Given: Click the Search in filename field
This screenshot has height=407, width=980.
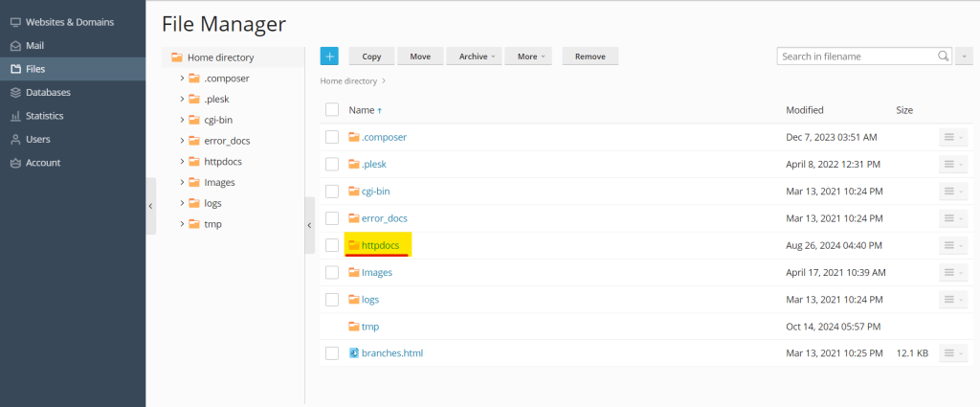Looking at the screenshot, I should [857, 57].
